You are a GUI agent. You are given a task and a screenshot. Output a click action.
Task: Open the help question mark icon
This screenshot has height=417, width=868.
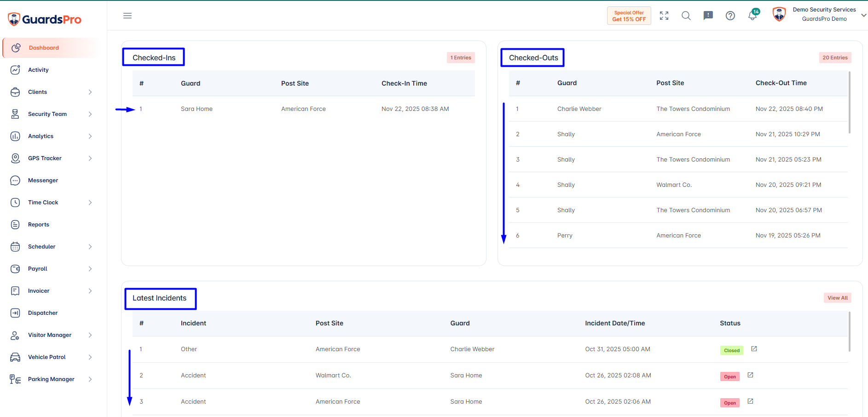(x=730, y=16)
